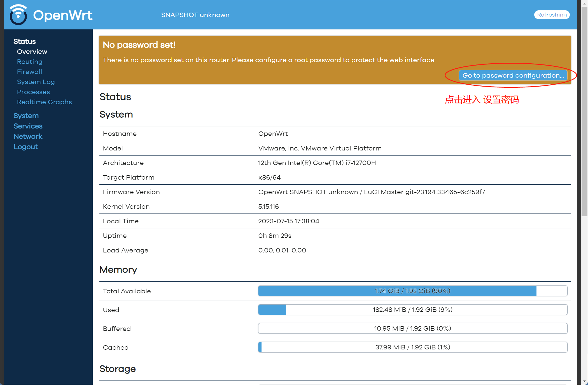588x385 pixels.
Task: Click the Cached memory progress bar
Action: (x=413, y=347)
